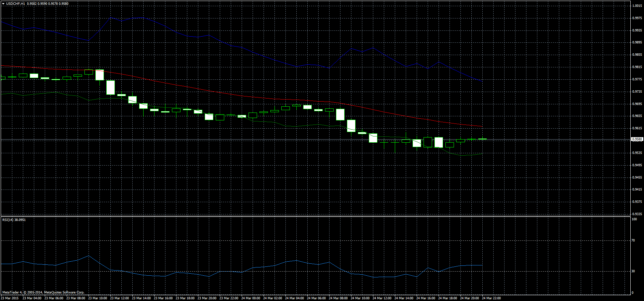Click the 0.9935 price axis label

(637, 30)
